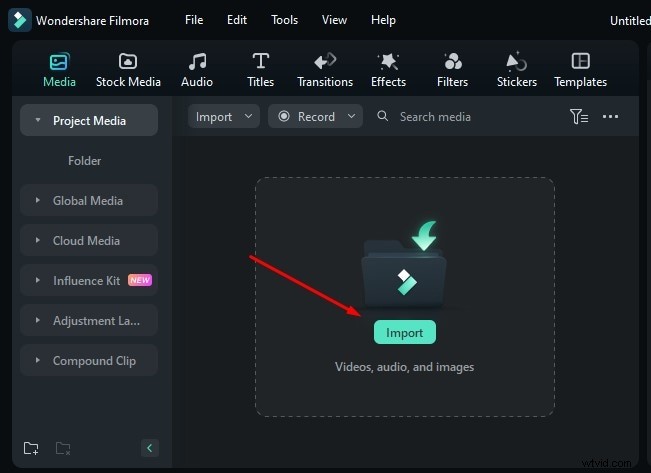Open the Tools menu
The width and height of the screenshot is (651, 473).
click(284, 20)
